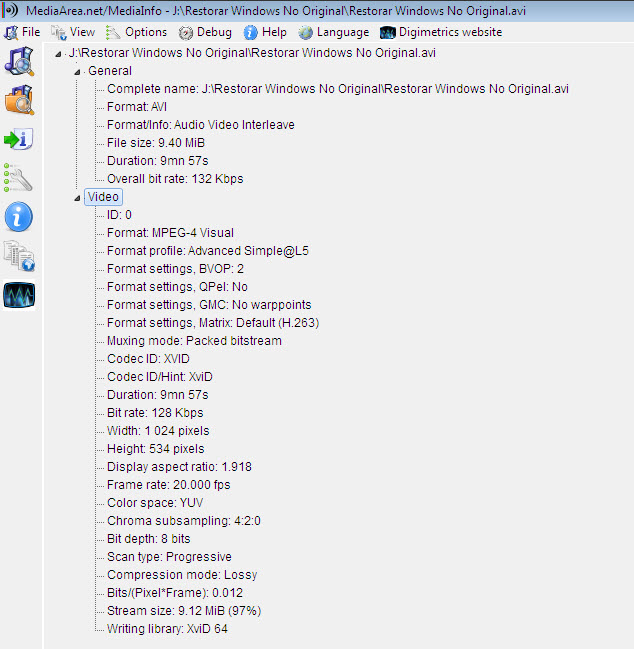The width and height of the screenshot is (634, 649).
Task: Click the open media file sidebar icon
Action: (19, 62)
